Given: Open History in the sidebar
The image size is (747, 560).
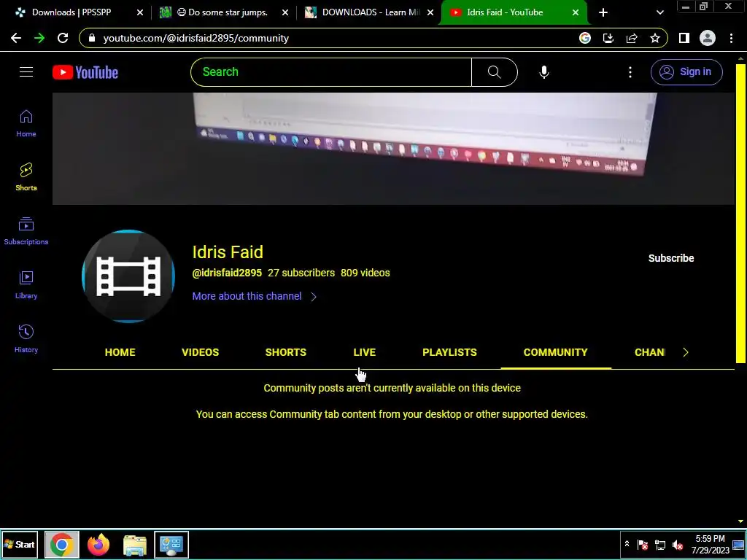Looking at the screenshot, I should [x=26, y=338].
